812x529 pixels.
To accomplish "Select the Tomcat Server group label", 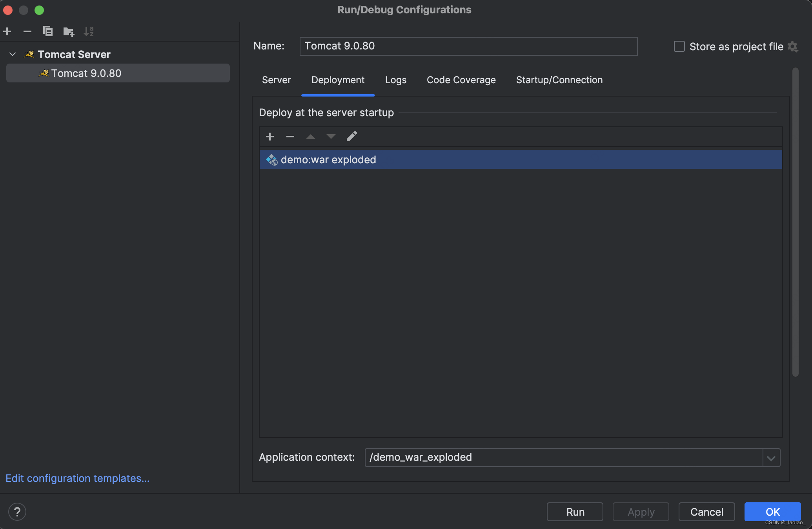I will pyautogui.click(x=74, y=54).
